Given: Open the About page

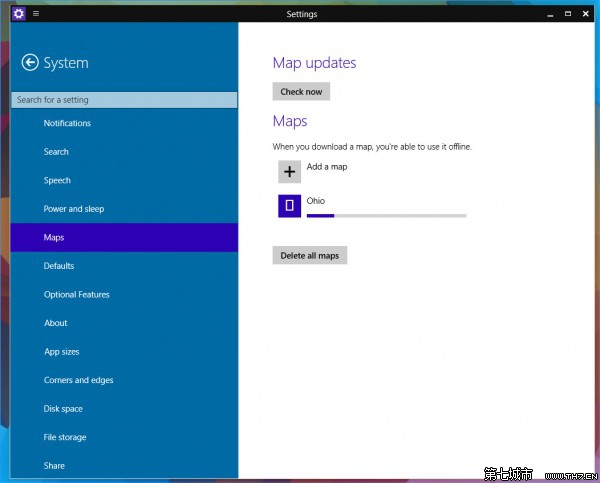Looking at the screenshot, I should [x=56, y=323].
